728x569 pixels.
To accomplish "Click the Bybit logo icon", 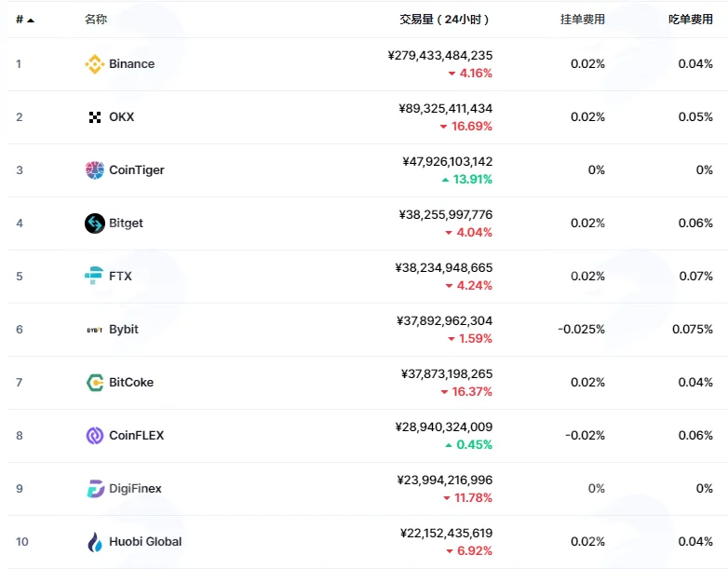I will (x=95, y=330).
